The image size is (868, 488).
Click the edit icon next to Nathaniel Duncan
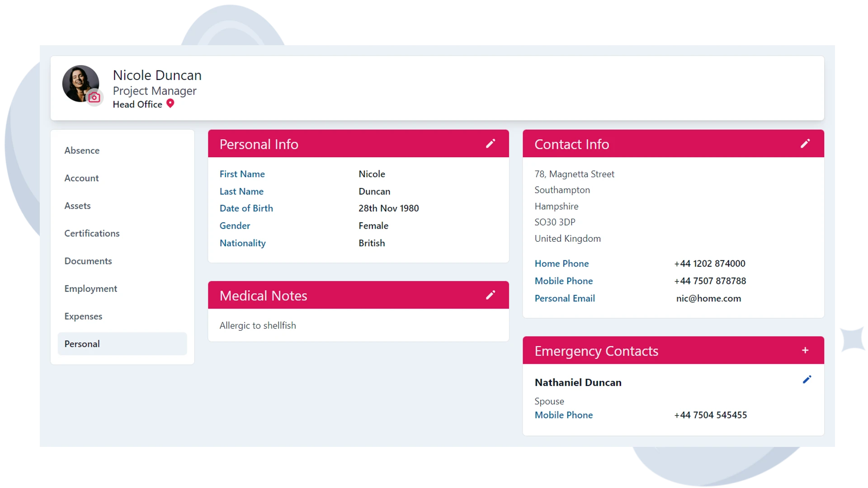point(808,380)
